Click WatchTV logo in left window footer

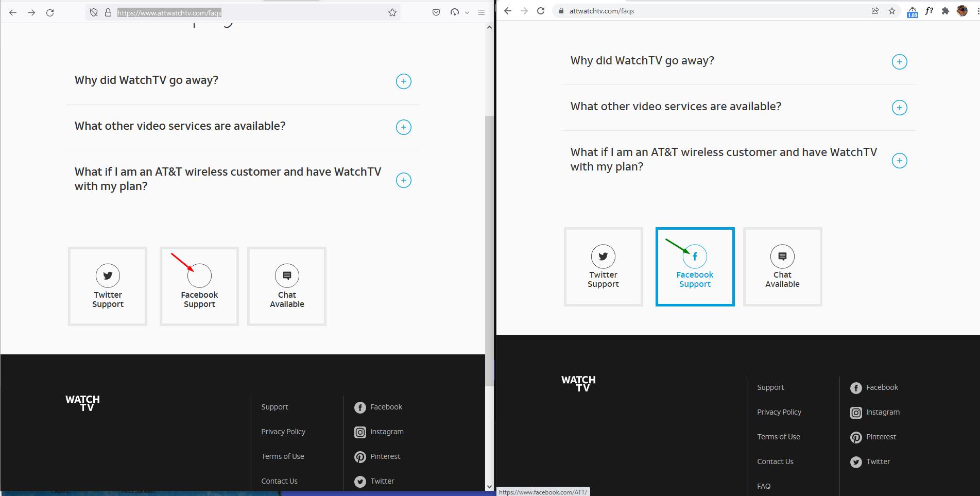click(x=82, y=403)
